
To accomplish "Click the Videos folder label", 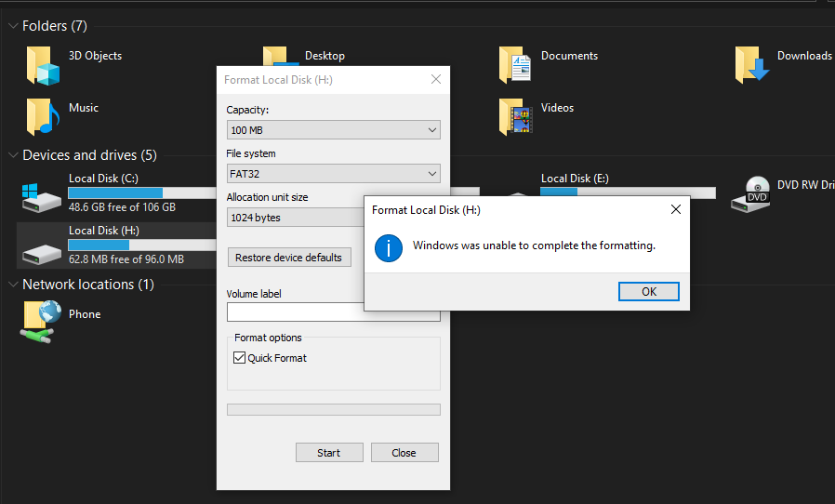I will click(x=557, y=108).
